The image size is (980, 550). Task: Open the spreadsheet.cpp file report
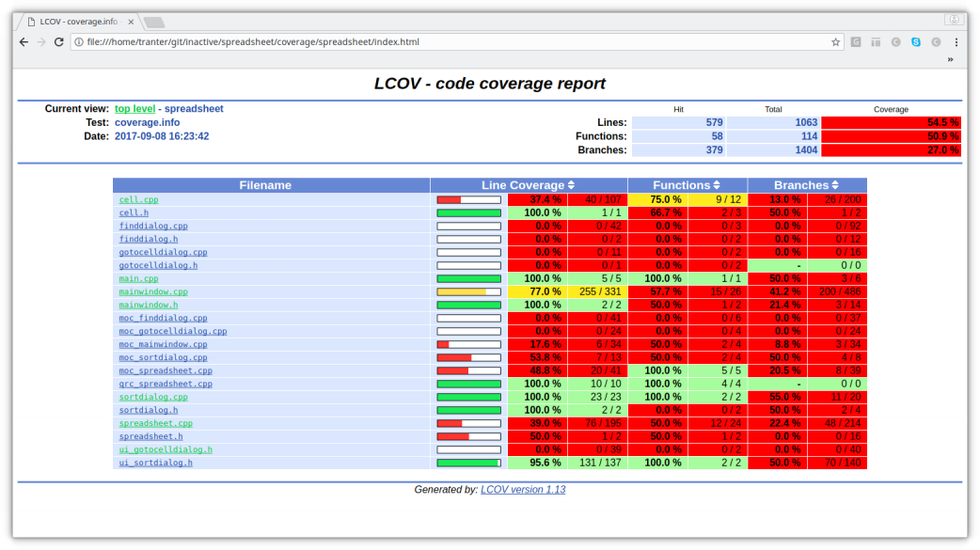pos(155,424)
